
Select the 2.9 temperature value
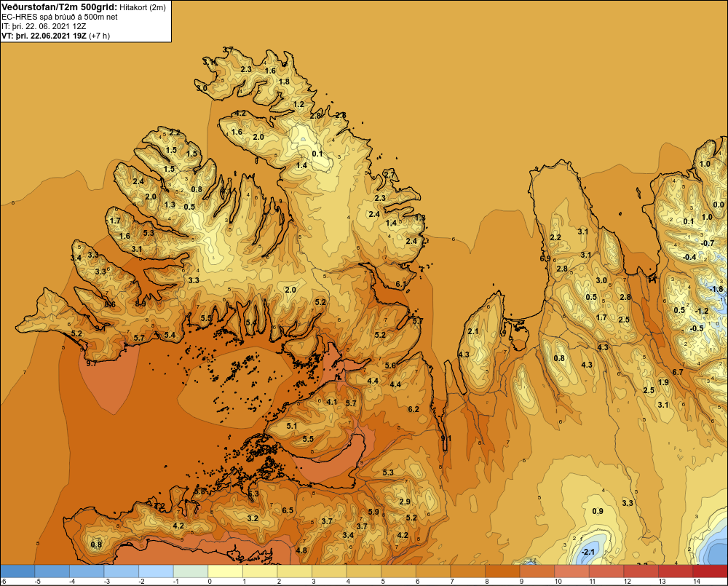(405, 502)
